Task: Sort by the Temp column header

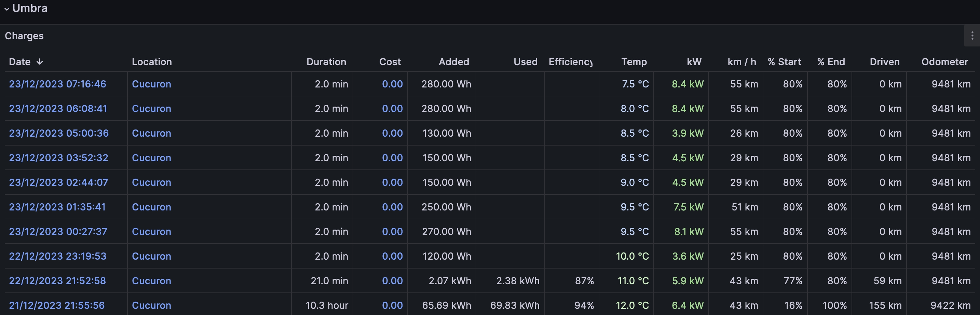Action: pyautogui.click(x=634, y=62)
